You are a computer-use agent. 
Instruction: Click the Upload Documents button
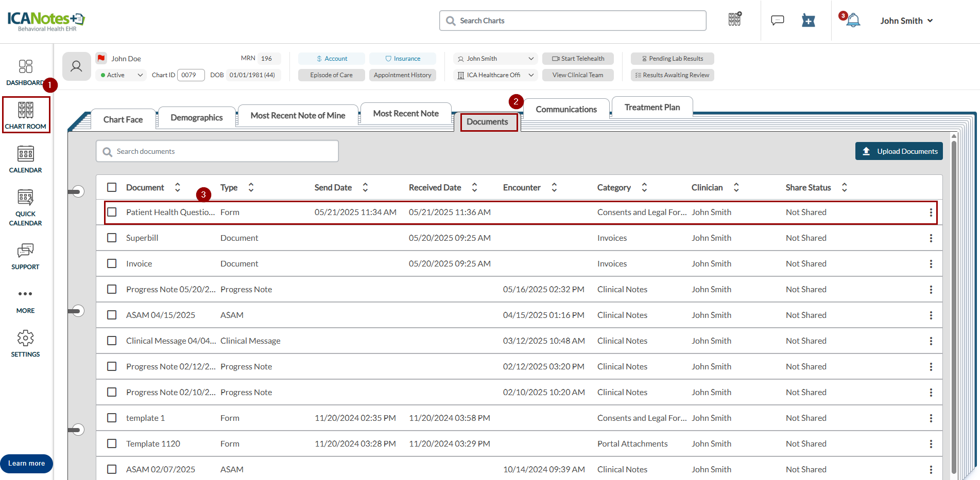899,151
